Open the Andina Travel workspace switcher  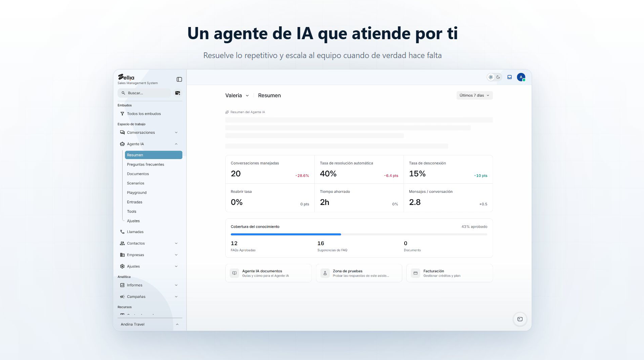150,324
